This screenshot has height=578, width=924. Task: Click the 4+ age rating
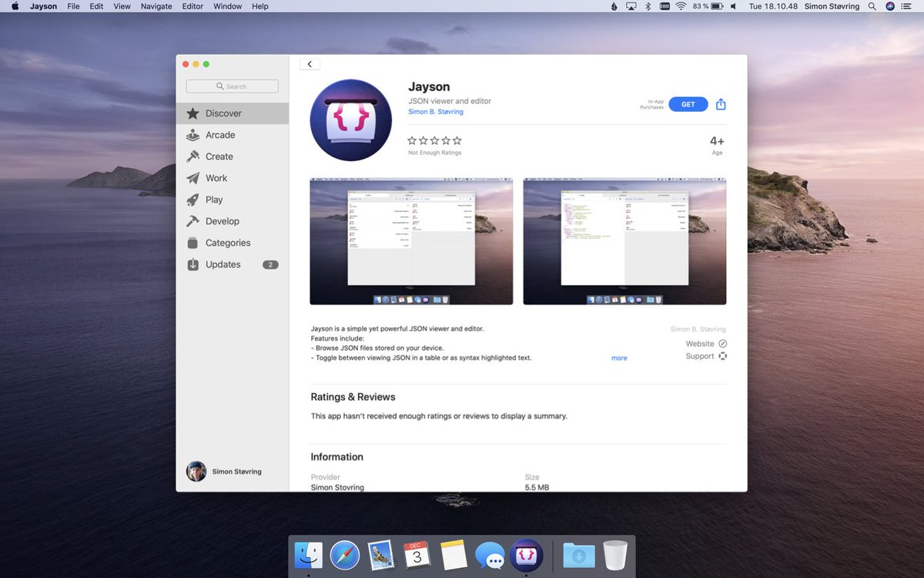(x=717, y=142)
